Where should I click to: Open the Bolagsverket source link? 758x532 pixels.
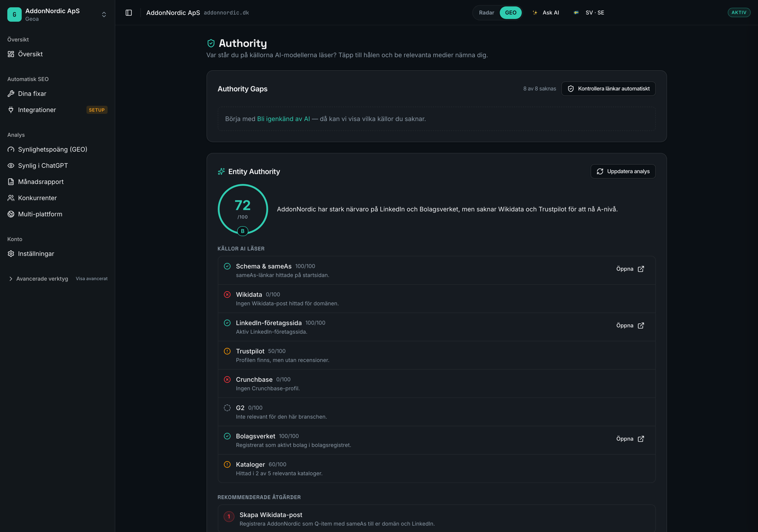click(x=630, y=439)
